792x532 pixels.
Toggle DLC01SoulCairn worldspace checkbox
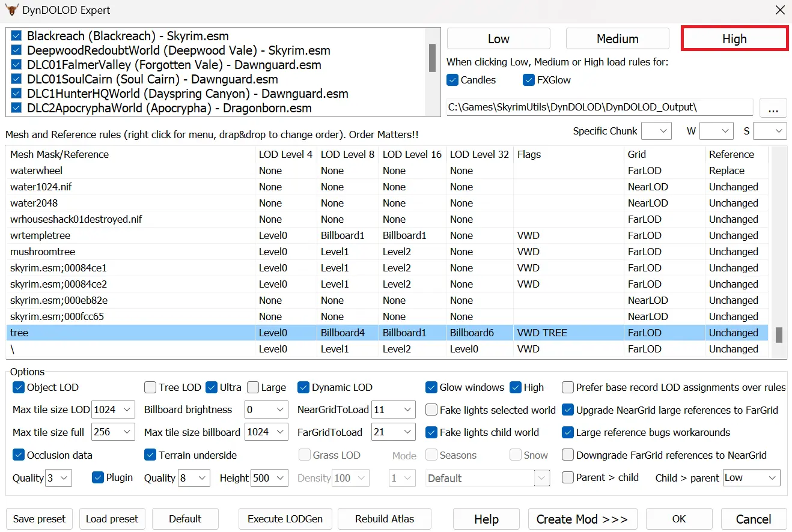pos(16,79)
